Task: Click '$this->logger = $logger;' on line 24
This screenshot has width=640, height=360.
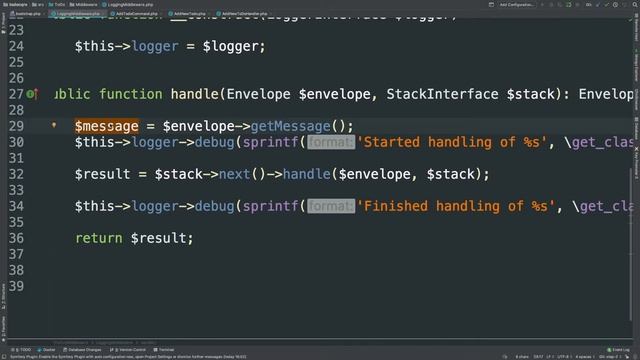Action: click(x=170, y=46)
